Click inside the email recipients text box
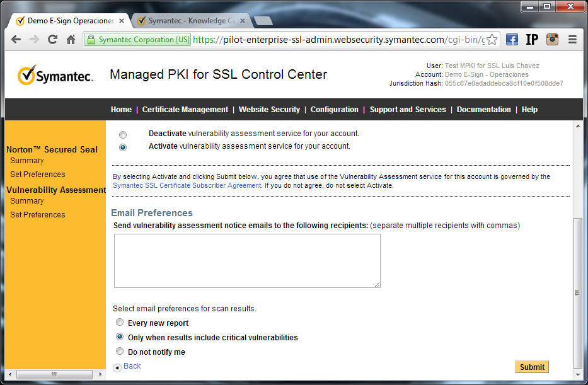This screenshot has height=385, width=588. (x=247, y=261)
